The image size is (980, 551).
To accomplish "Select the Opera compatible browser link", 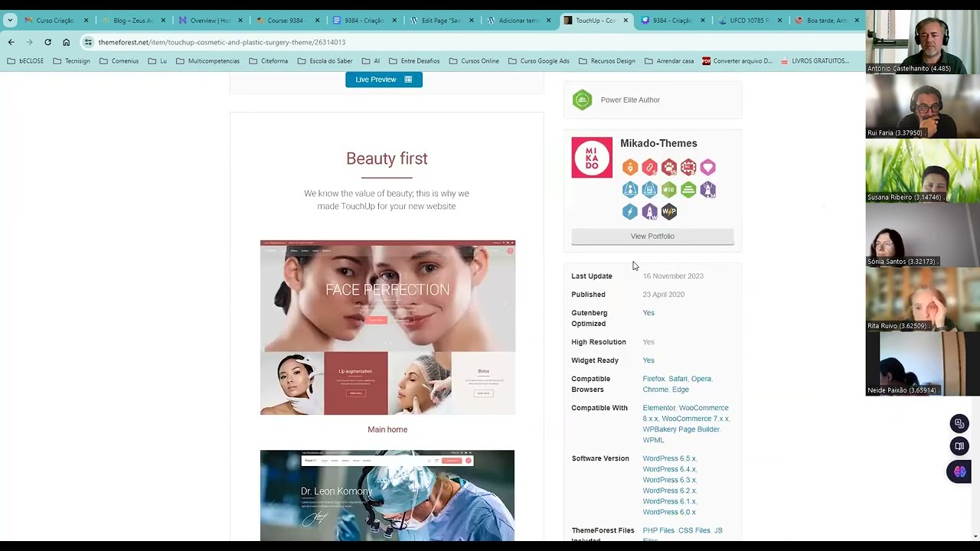I will [701, 379].
